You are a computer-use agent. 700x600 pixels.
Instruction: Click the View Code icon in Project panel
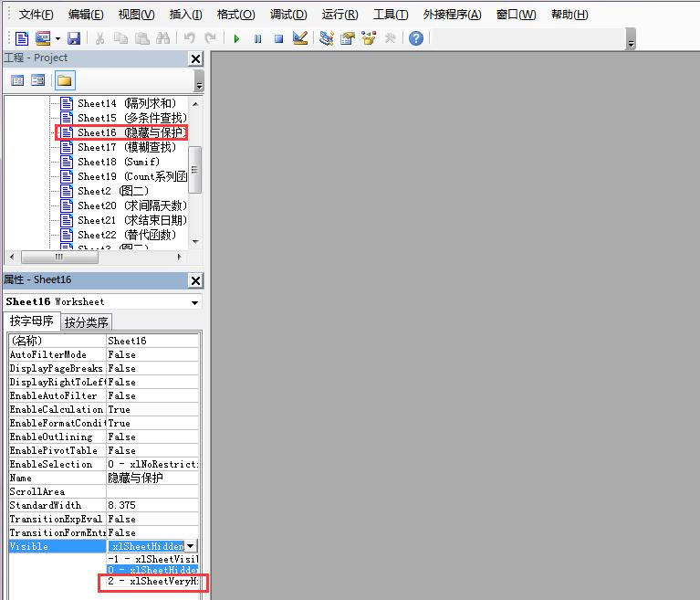17,80
